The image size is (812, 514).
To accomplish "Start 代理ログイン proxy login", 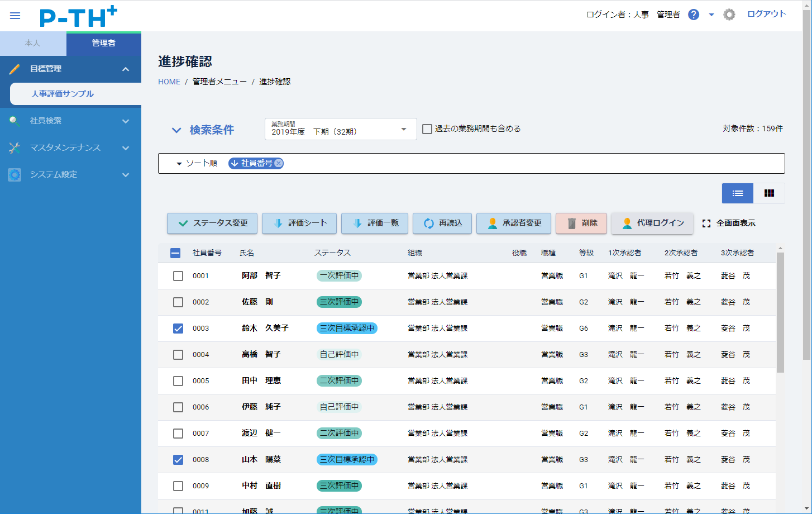I will (x=652, y=223).
